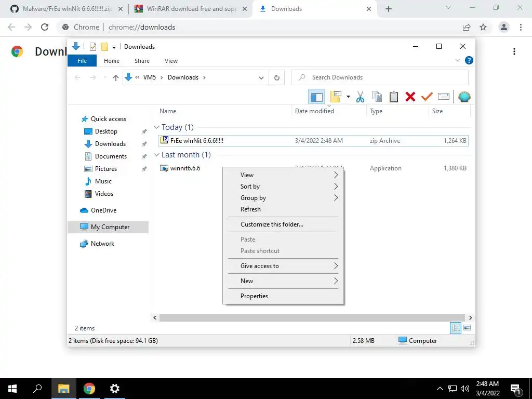The width and height of the screenshot is (532, 399).
Task: Click the orange checkmark Properties icon
Action: (x=427, y=97)
